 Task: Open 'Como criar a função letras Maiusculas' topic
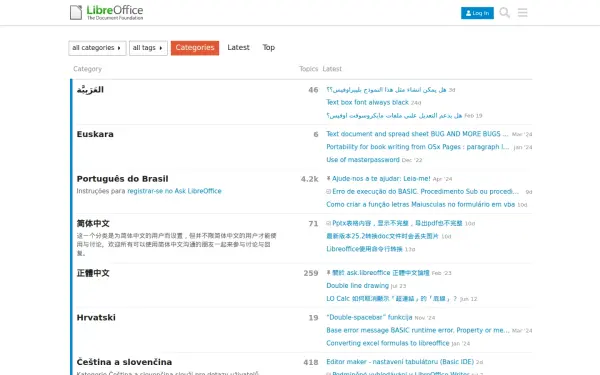coord(421,204)
